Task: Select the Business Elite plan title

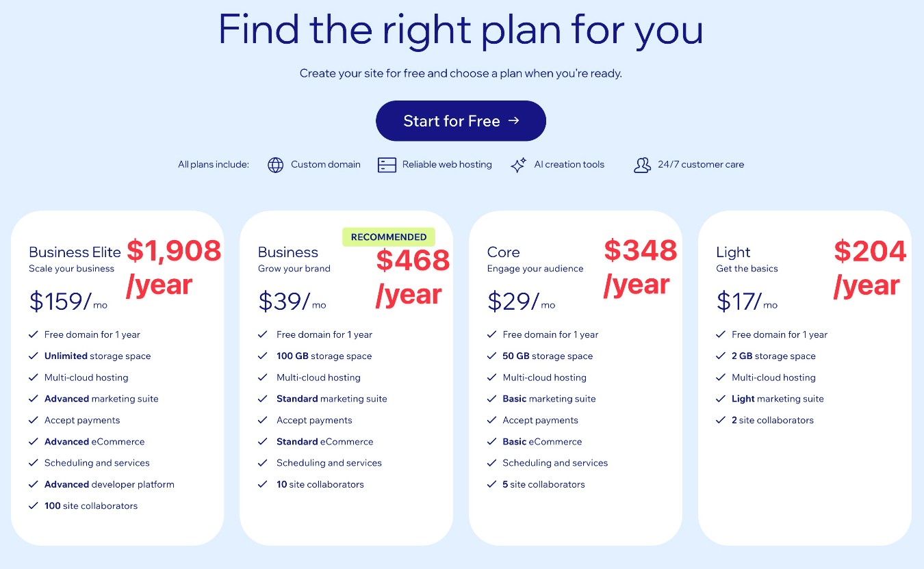Action: (x=74, y=252)
